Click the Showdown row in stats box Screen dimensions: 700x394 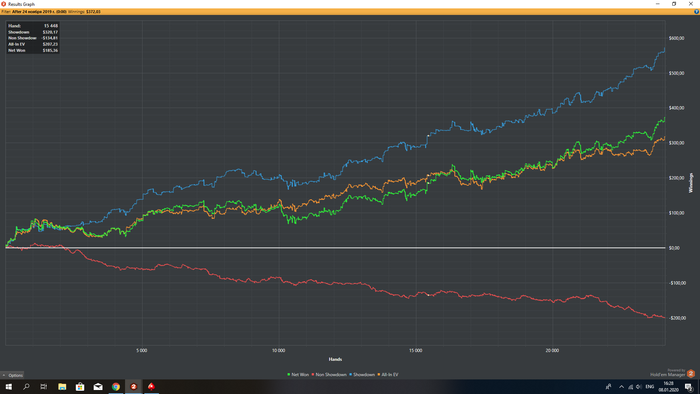coord(33,32)
